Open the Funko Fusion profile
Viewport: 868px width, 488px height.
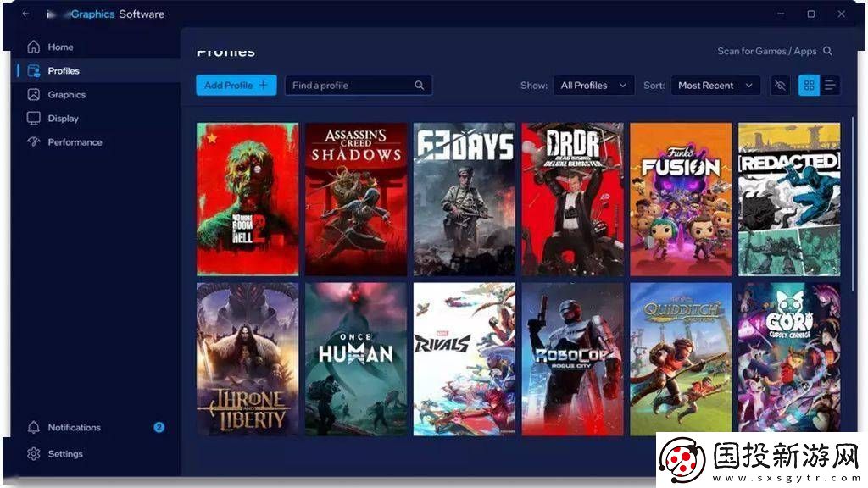coord(681,199)
